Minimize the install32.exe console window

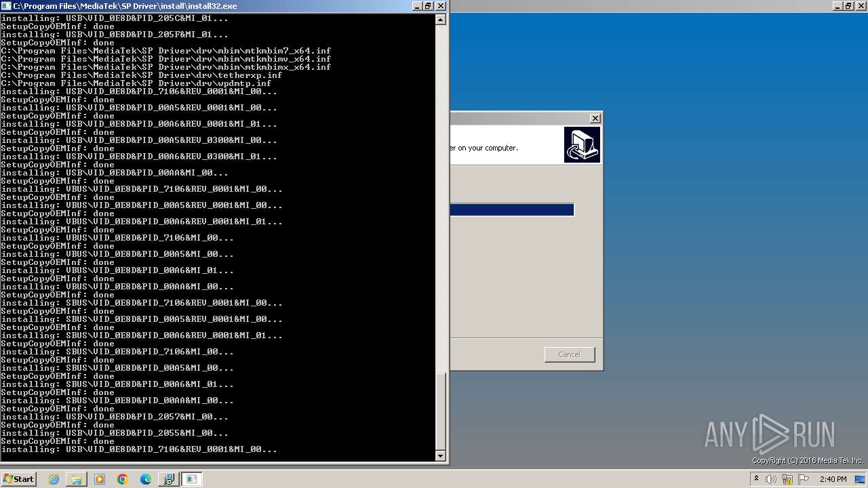click(x=416, y=5)
